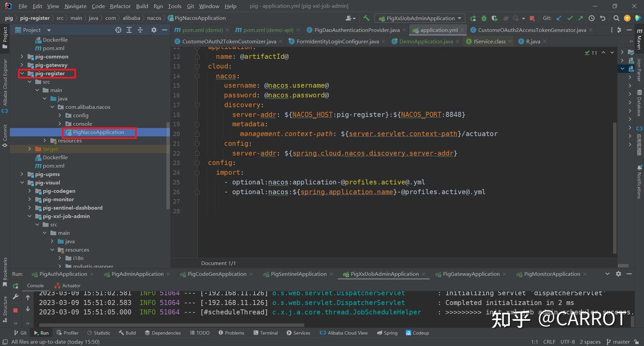This screenshot has width=644, height=346.
Task: Expand all nodes in the Project panel
Action: (x=129, y=30)
